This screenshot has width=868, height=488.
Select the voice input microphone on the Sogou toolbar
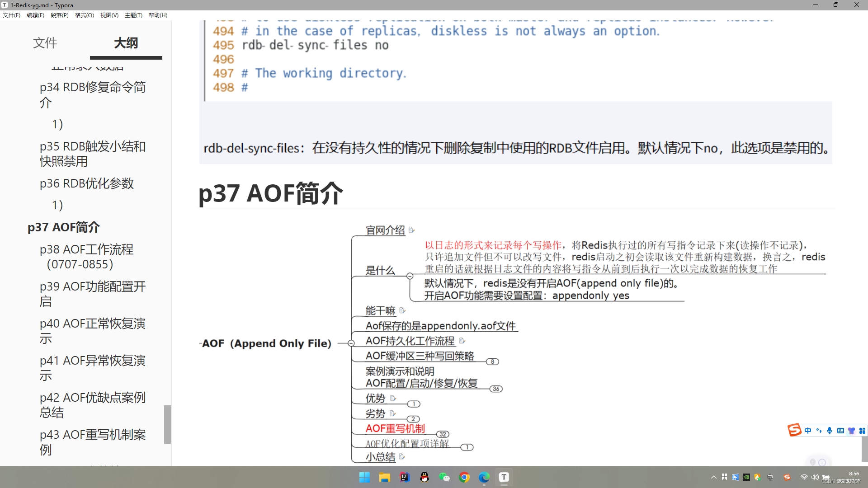(x=830, y=430)
